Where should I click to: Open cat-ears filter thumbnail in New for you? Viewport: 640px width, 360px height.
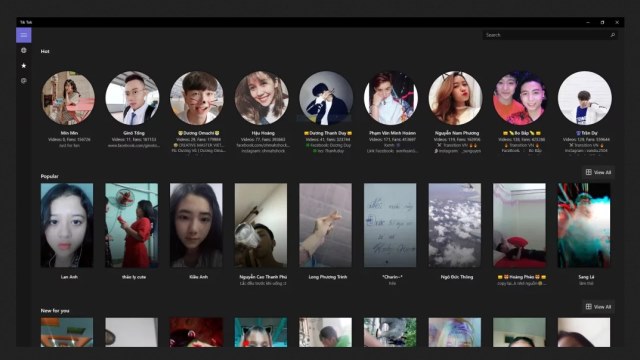pos(261,332)
